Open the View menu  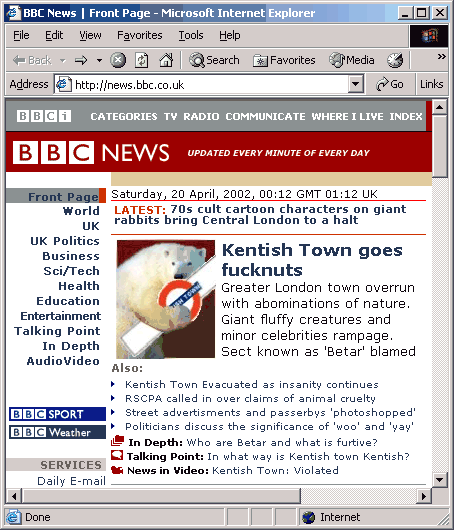point(90,35)
